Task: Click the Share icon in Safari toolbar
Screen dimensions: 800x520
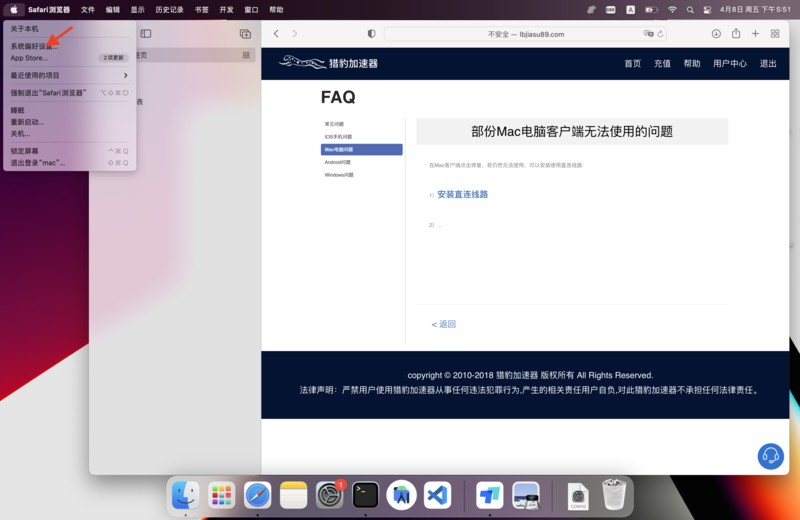Action: pyautogui.click(x=736, y=34)
